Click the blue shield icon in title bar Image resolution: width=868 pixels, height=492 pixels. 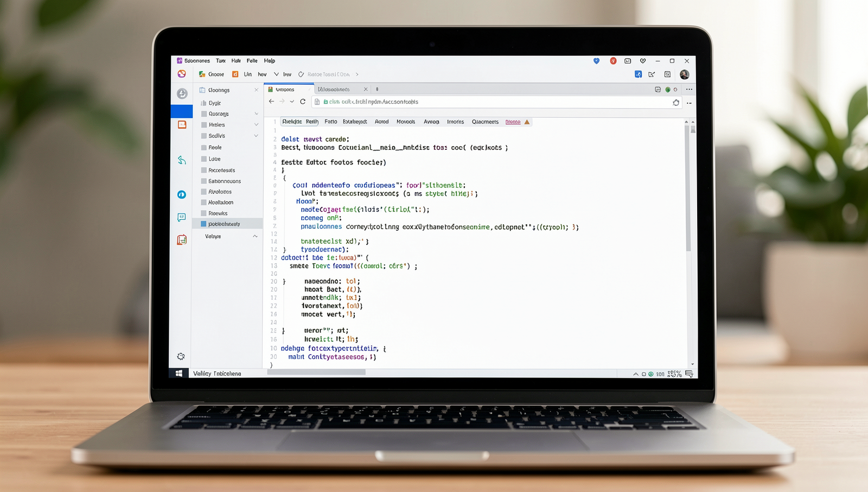pyautogui.click(x=596, y=61)
